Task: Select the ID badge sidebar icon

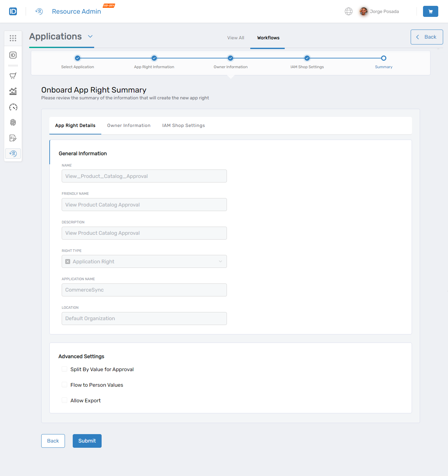Action: pos(13,55)
